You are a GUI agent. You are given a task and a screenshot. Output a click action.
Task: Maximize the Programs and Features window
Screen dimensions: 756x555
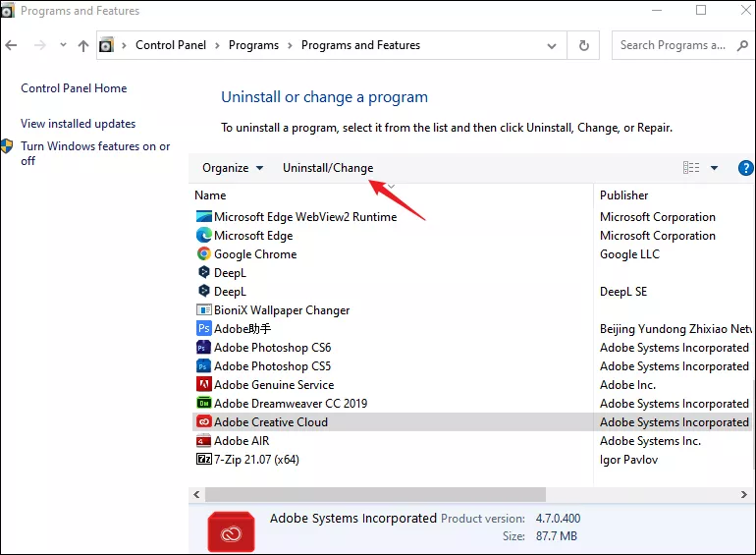701,10
